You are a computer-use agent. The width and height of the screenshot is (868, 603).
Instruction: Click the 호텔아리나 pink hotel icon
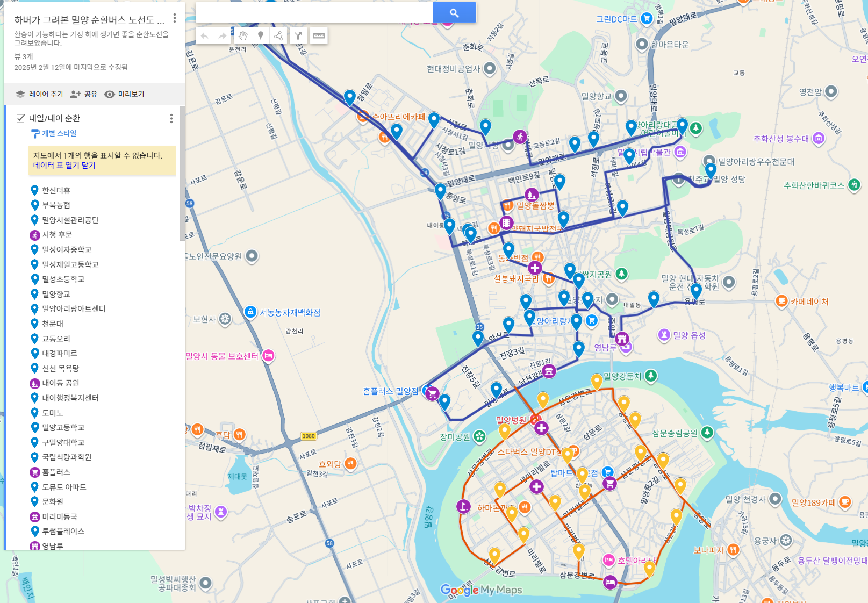click(x=608, y=561)
